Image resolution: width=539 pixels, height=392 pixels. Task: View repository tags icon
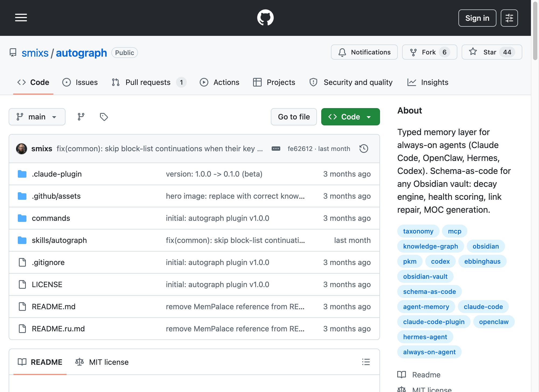click(104, 117)
